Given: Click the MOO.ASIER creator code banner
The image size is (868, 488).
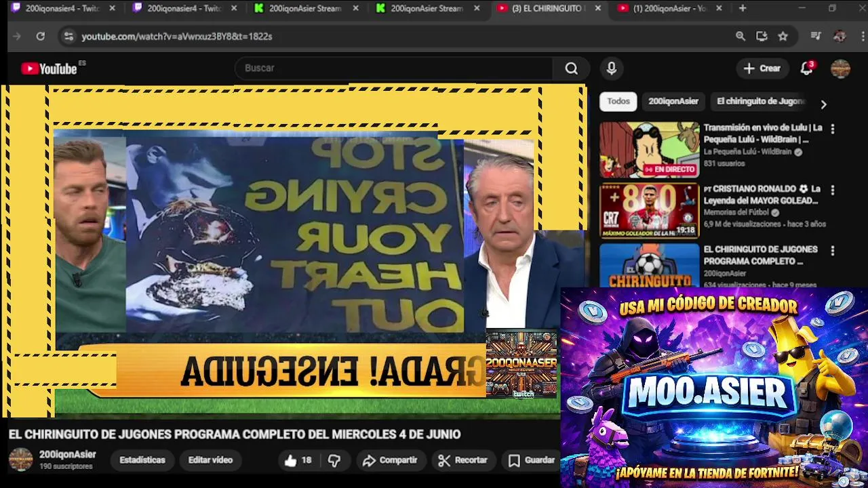Looking at the screenshot, I should tap(714, 388).
